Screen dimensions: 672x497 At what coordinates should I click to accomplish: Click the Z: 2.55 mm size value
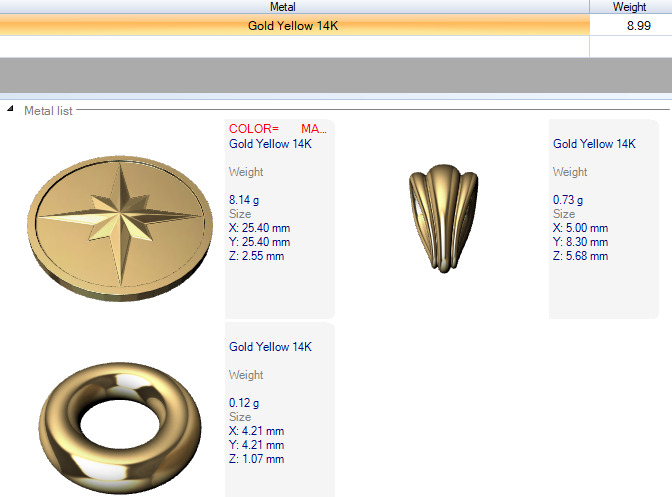tap(256, 256)
